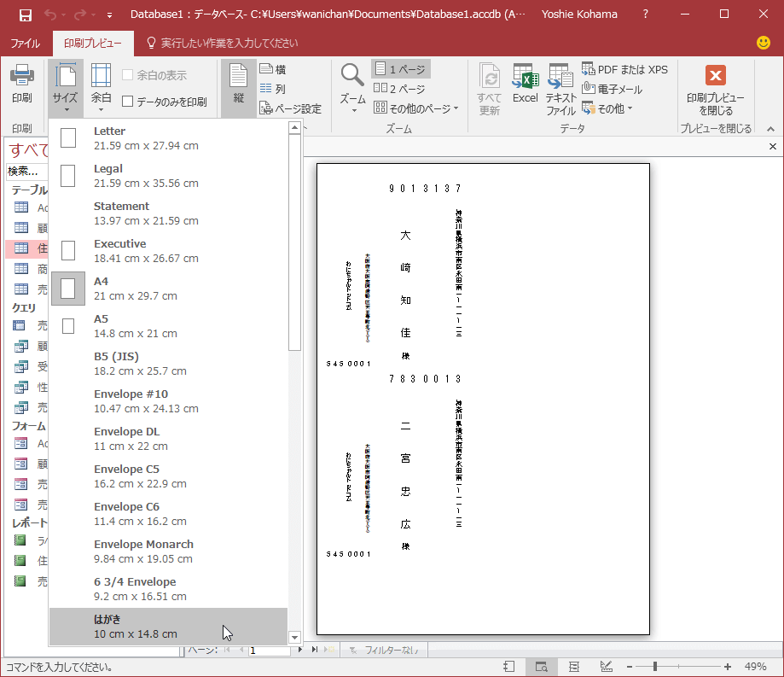Switch to Print Preview status icon
784x677 pixels.
[x=541, y=667]
